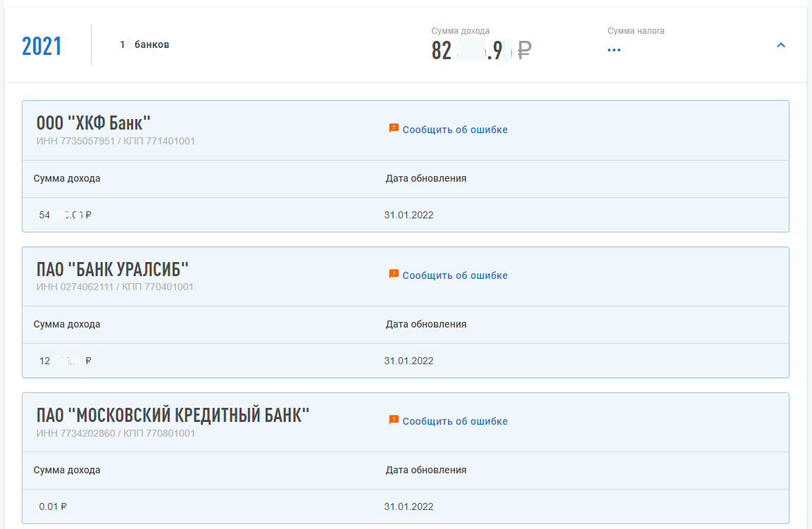Click the orange warning icon for ХКФ Банк

[x=394, y=128]
